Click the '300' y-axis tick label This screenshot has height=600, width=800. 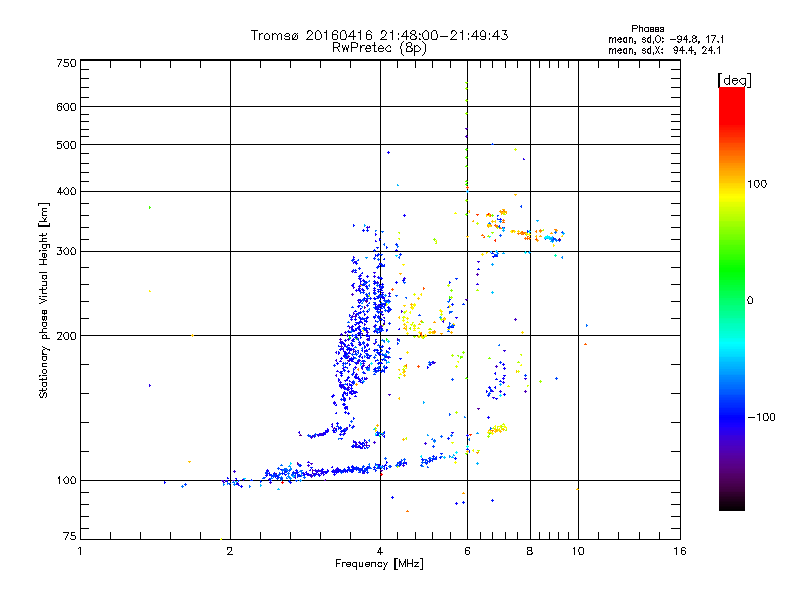(66, 252)
